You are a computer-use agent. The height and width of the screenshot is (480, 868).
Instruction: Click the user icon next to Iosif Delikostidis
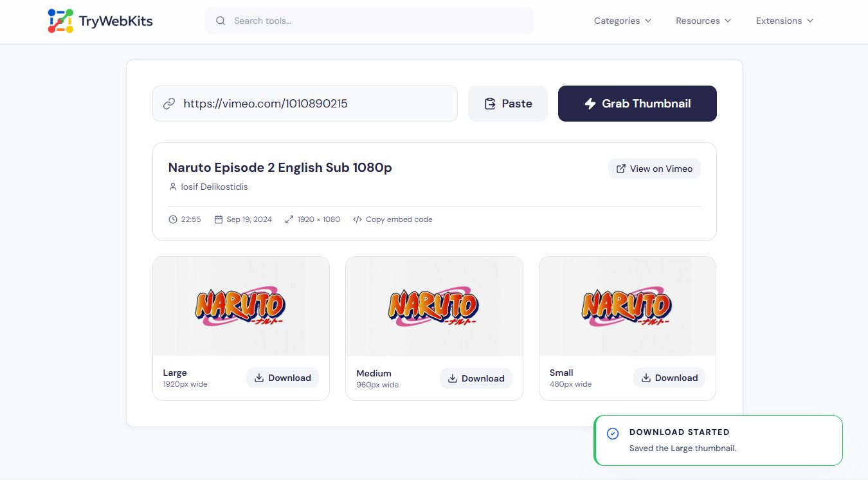172,187
